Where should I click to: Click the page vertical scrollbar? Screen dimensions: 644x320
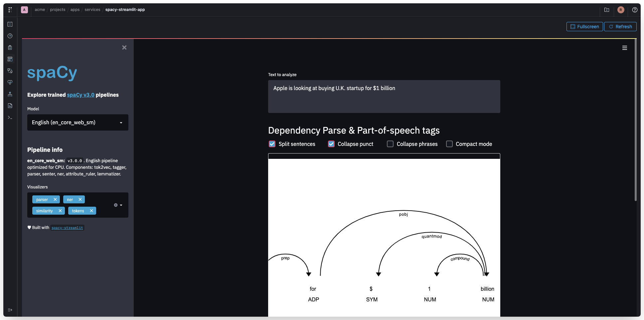coord(636,120)
